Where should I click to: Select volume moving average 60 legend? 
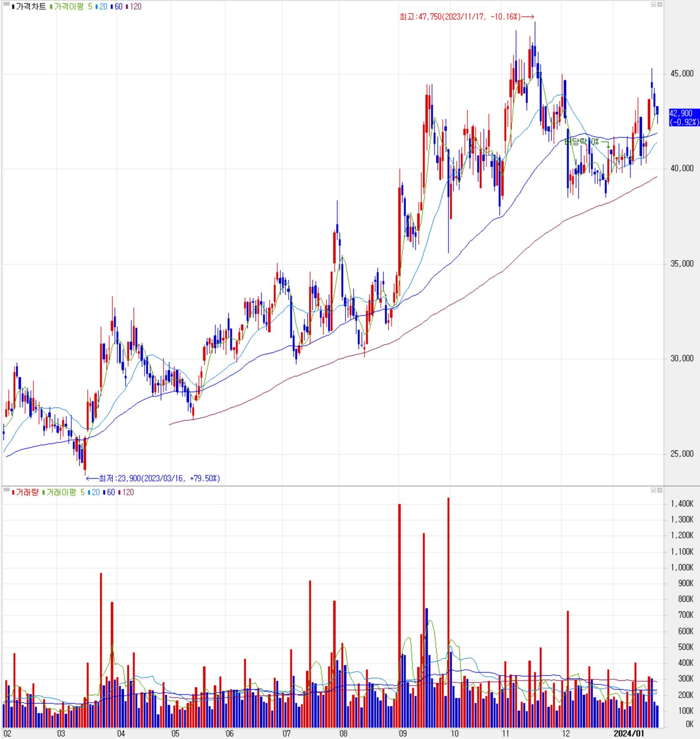[x=109, y=492]
